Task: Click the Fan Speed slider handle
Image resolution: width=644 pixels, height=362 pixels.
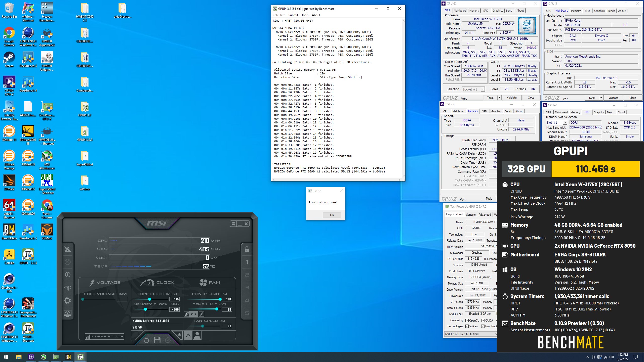Action: click(x=203, y=326)
